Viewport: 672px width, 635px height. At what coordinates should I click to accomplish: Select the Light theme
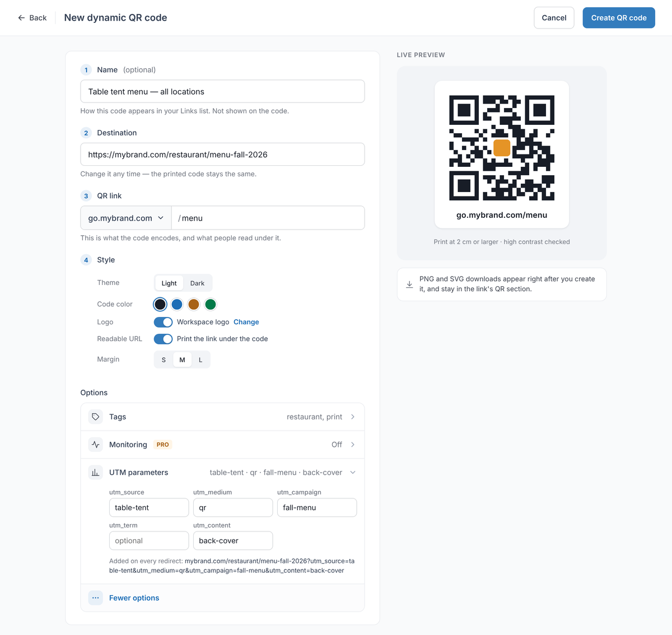[x=169, y=283]
